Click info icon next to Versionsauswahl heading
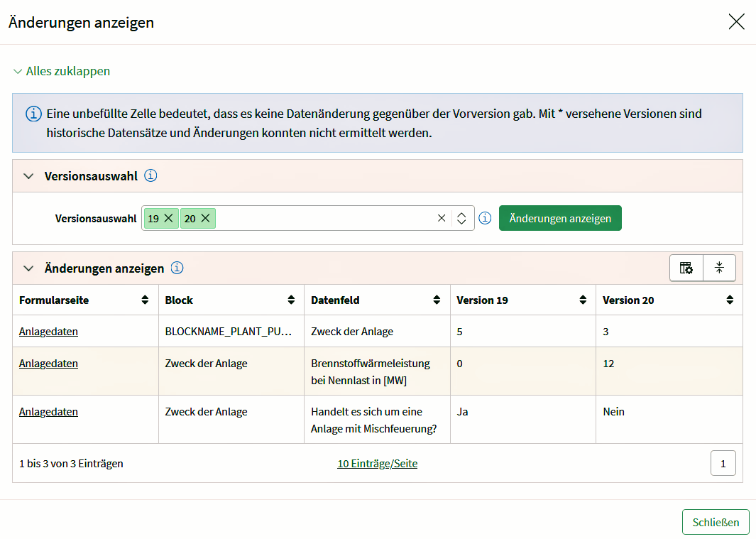The width and height of the screenshot is (756, 539). (151, 175)
